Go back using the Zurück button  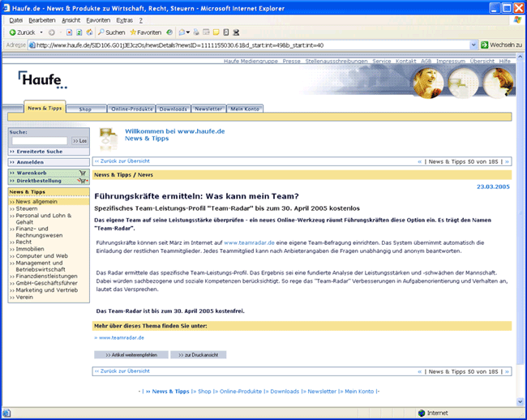click(22, 32)
